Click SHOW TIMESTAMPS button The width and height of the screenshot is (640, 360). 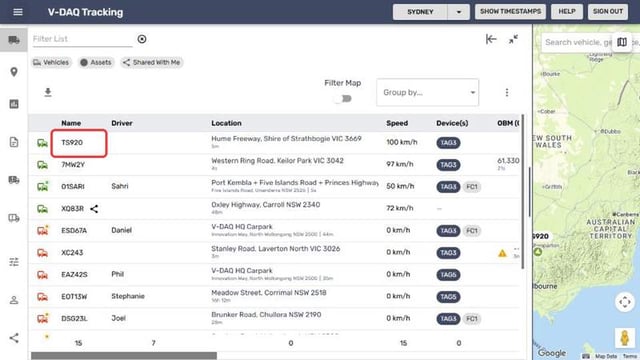click(x=510, y=12)
